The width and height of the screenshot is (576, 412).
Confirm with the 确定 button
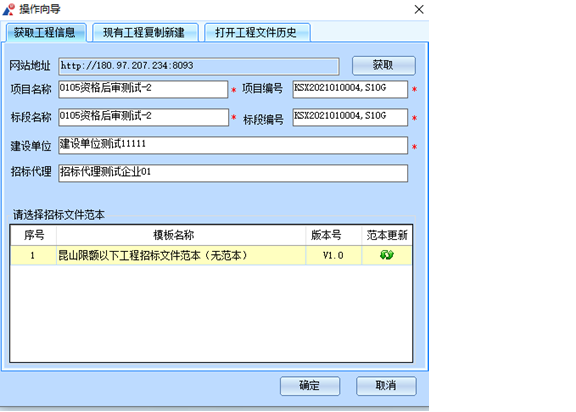click(310, 386)
